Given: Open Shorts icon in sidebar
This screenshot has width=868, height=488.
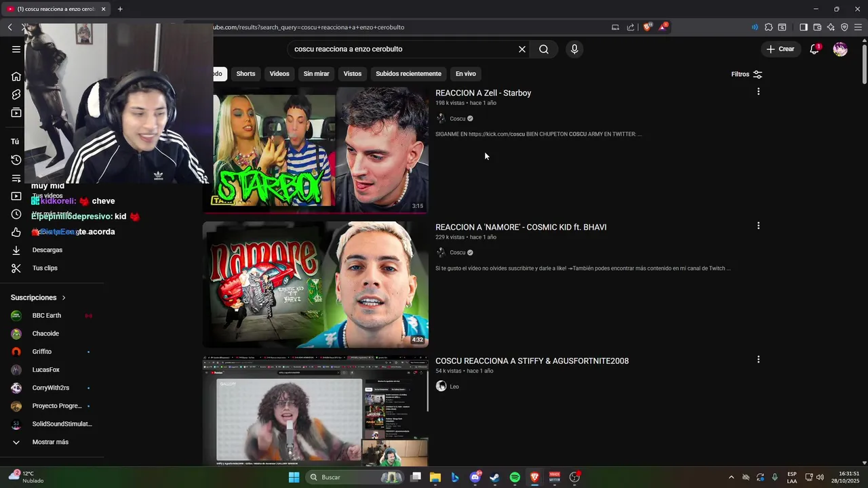Looking at the screenshot, I should click(x=16, y=94).
